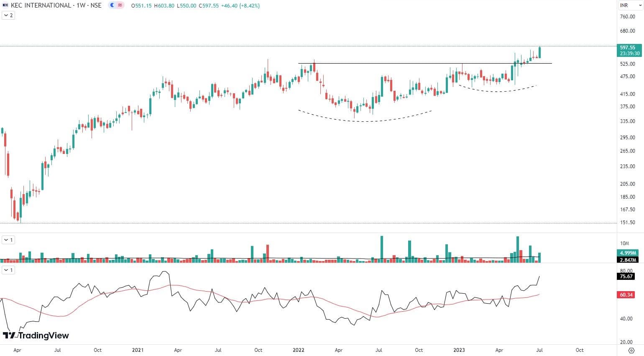Click the 2023 label on time axis
The height and width of the screenshot is (356, 644).
coord(459,350)
